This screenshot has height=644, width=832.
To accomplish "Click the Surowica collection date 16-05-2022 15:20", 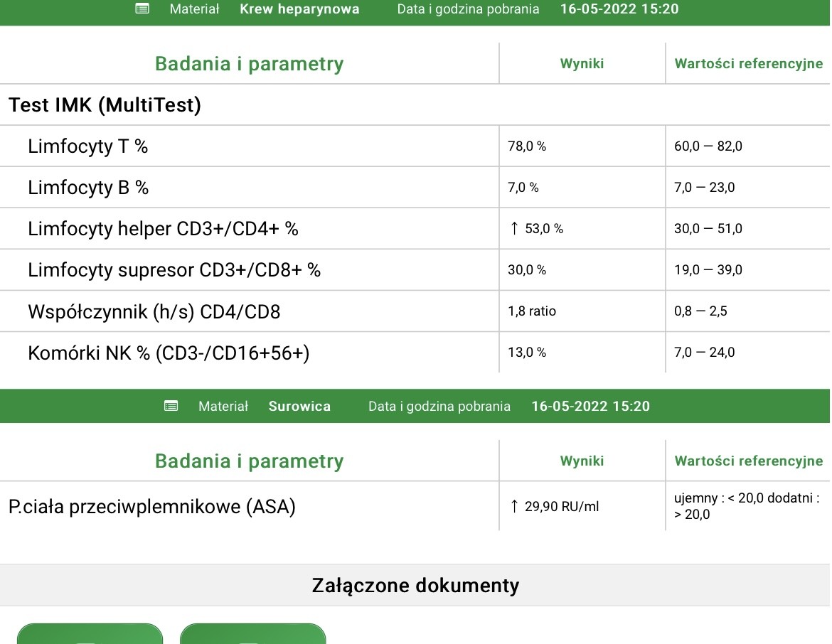I will (590, 406).
